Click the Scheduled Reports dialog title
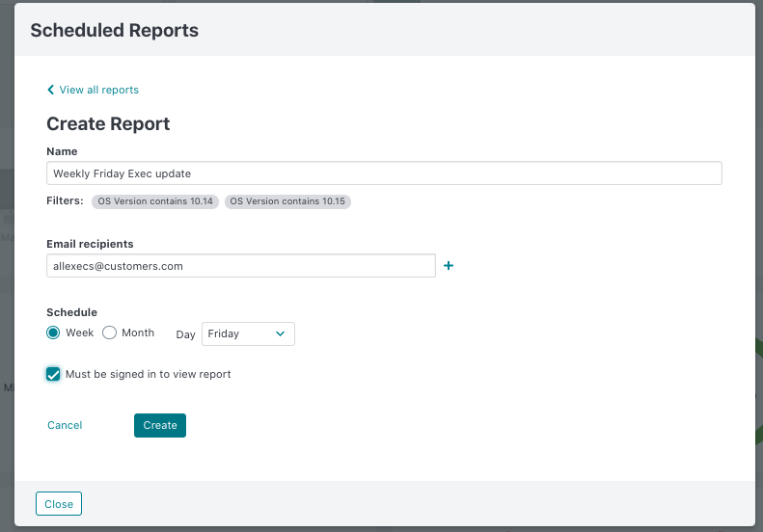 pos(115,30)
